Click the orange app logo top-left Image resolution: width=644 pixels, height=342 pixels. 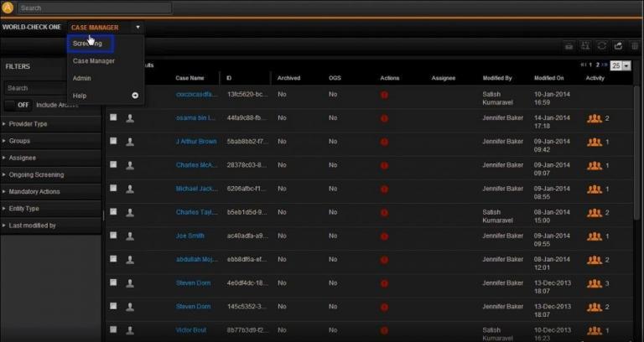8,8
